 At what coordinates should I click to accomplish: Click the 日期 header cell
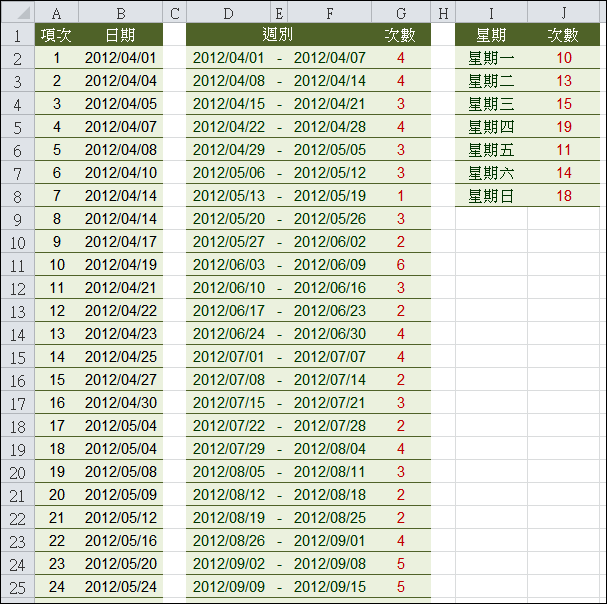120,35
